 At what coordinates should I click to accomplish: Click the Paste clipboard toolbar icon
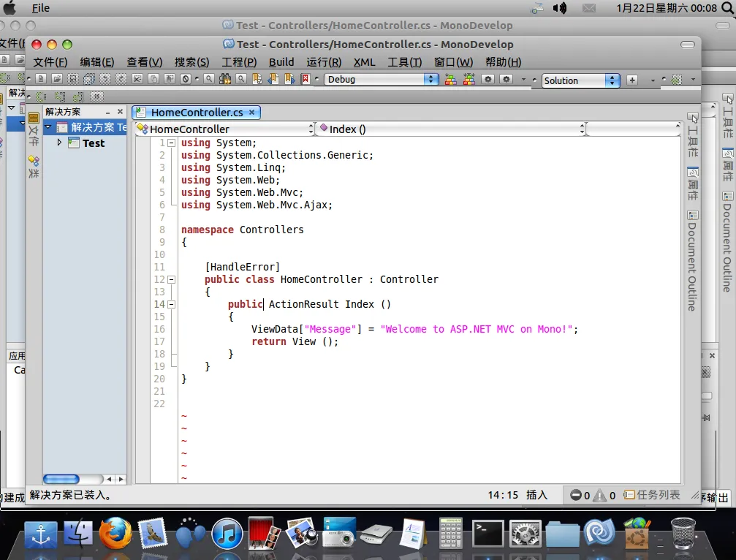click(x=170, y=79)
